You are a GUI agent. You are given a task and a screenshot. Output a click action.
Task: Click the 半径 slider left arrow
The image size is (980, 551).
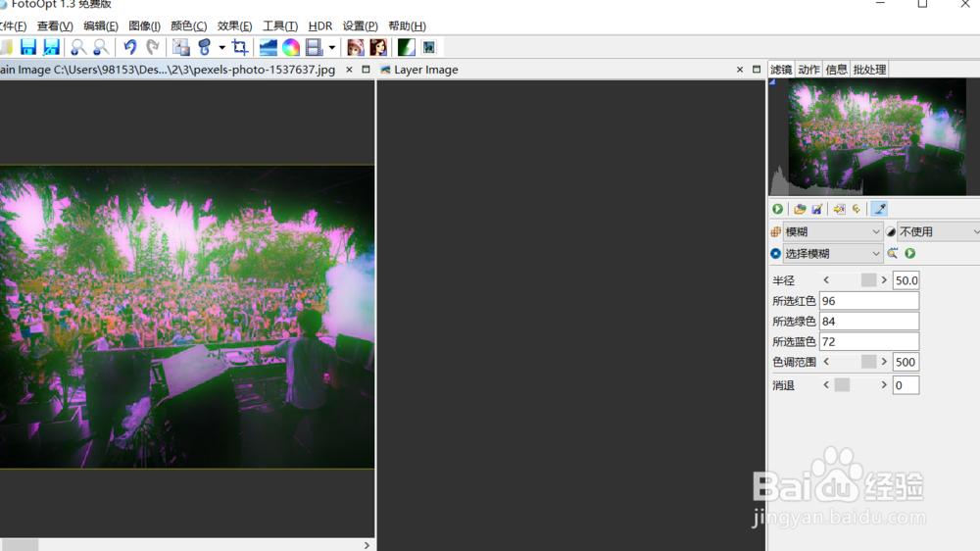pyautogui.click(x=826, y=280)
